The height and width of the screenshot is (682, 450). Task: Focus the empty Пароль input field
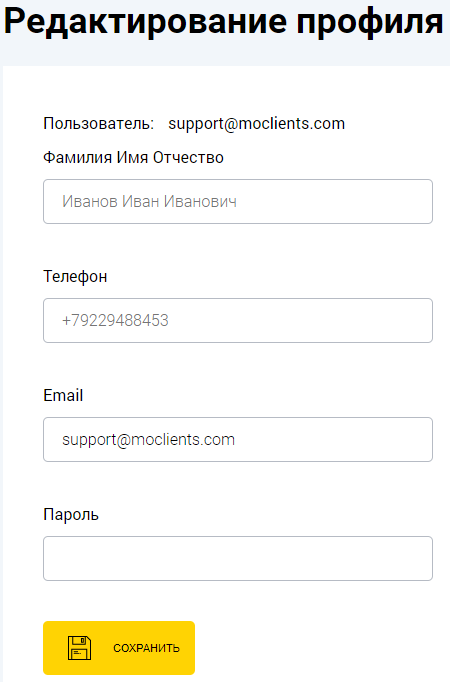[238, 558]
